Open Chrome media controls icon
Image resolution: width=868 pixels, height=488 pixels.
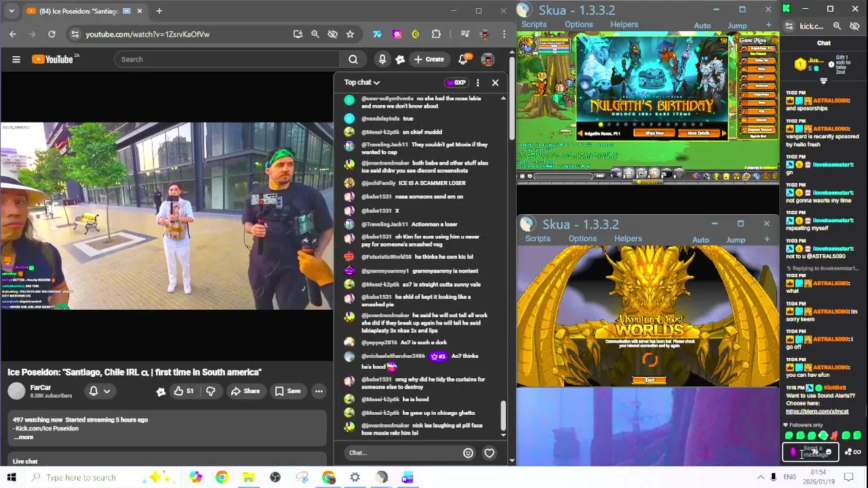(465, 34)
